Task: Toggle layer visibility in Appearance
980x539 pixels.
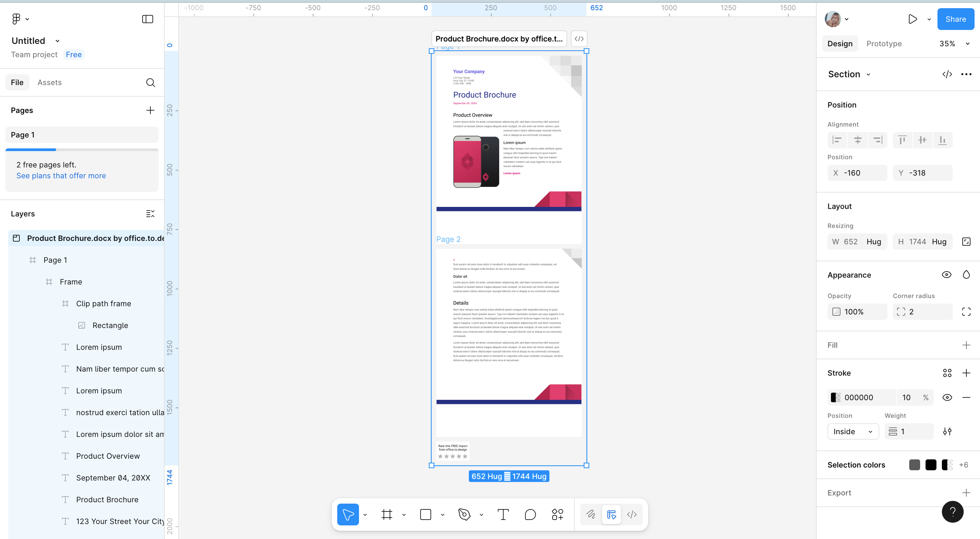Action: coord(947,275)
